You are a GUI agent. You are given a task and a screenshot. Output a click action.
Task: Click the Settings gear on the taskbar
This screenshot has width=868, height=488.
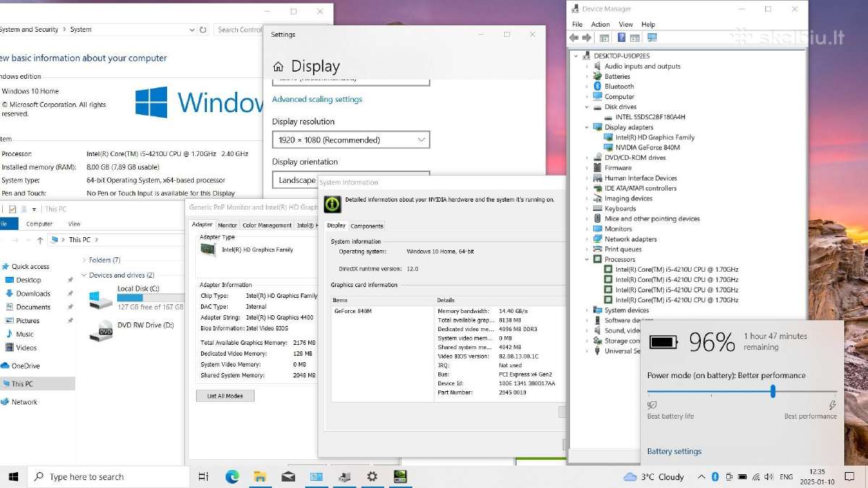(372, 476)
